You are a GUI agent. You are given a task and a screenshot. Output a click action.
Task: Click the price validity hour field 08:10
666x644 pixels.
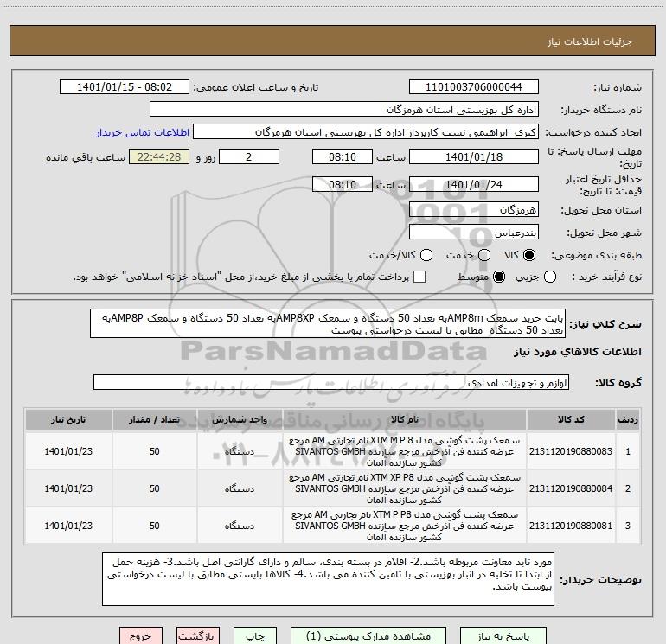pos(343,184)
